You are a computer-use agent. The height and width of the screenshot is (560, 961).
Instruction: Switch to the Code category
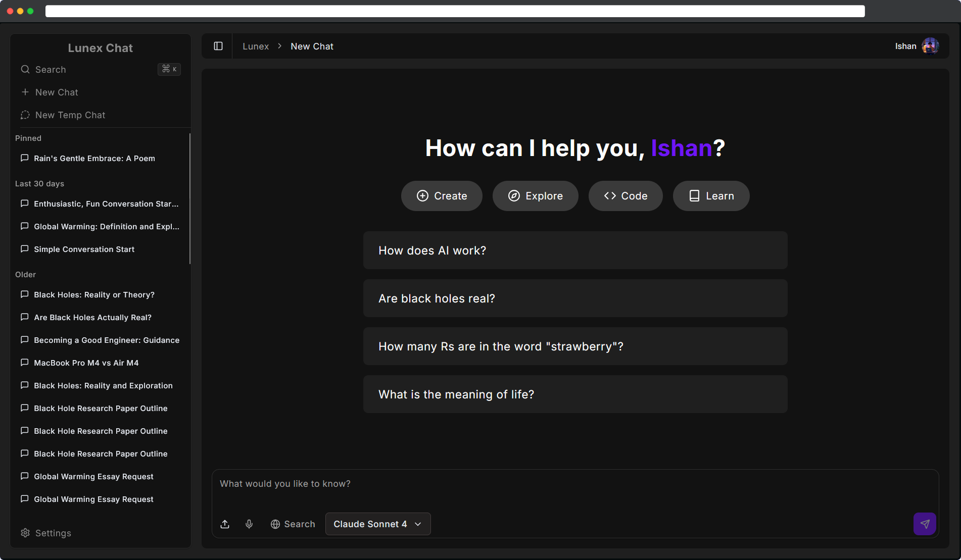tap(625, 196)
